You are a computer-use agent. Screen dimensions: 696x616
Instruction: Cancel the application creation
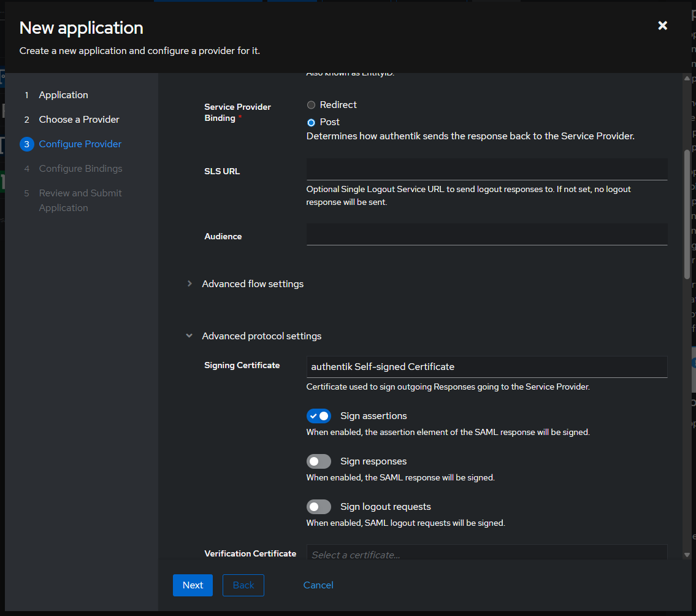tap(318, 585)
